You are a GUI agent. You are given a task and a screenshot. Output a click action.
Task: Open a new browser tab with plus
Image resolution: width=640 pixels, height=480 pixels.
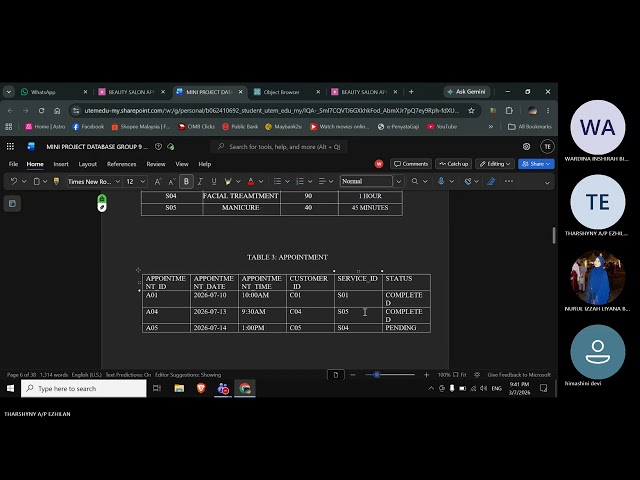click(411, 92)
